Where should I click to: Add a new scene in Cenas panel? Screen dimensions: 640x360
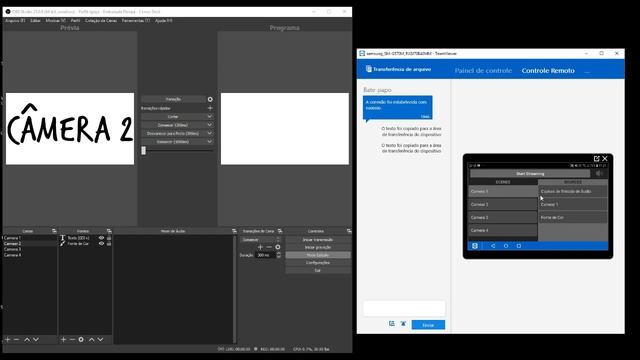pyautogui.click(x=7, y=339)
